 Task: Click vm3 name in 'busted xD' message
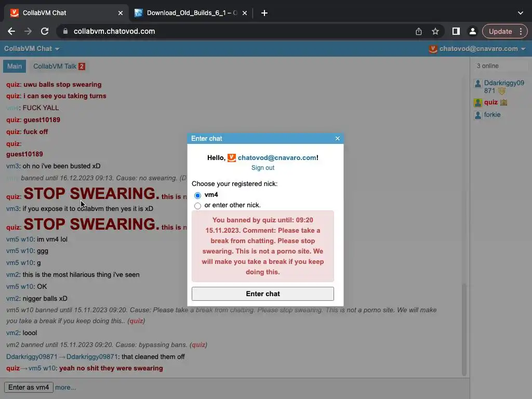click(x=12, y=166)
